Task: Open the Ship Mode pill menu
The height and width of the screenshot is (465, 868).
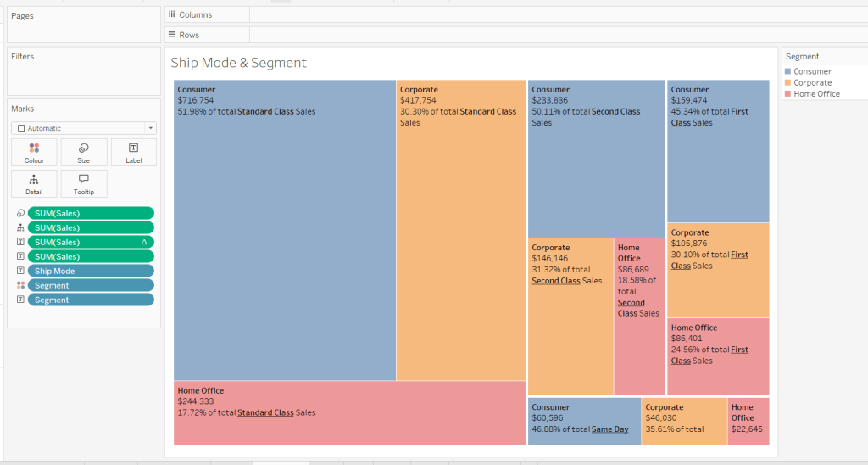Action: [91, 271]
